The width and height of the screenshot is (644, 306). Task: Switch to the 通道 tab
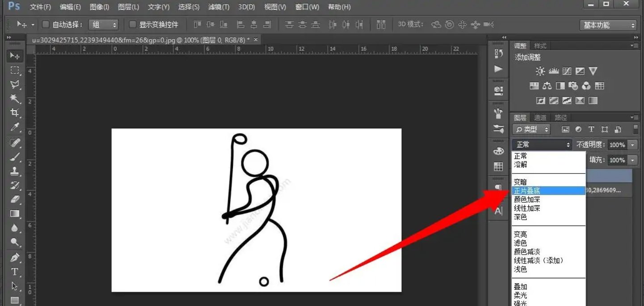point(540,118)
